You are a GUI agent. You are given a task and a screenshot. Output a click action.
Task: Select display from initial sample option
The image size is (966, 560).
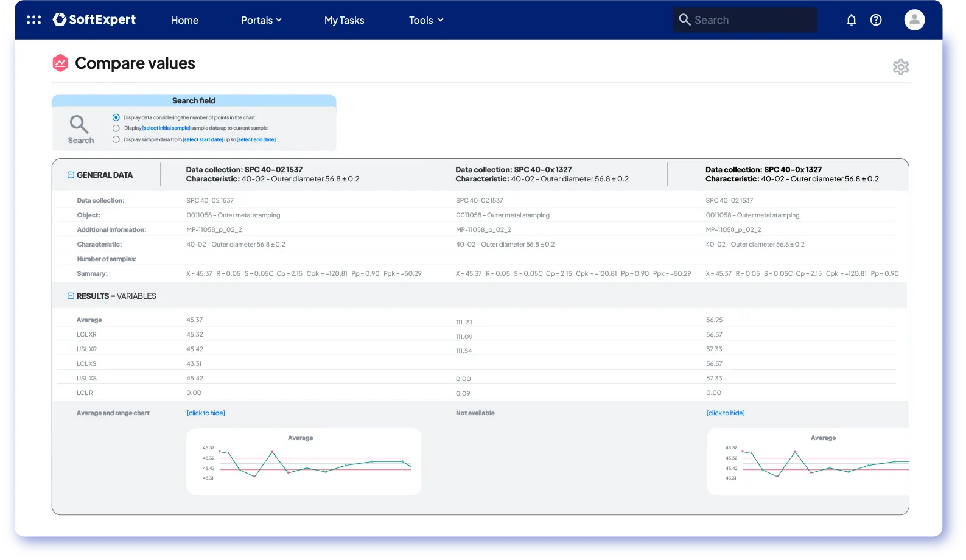coord(116,128)
